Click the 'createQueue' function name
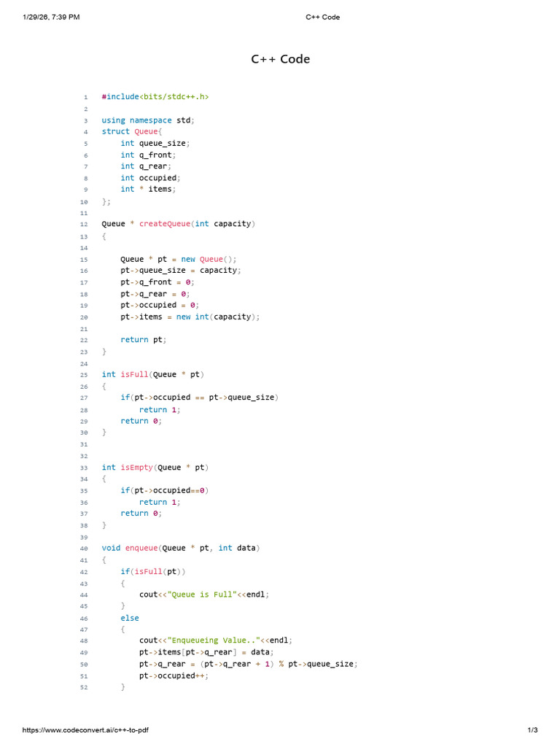The width and height of the screenshot is (560, 747). 164,224
